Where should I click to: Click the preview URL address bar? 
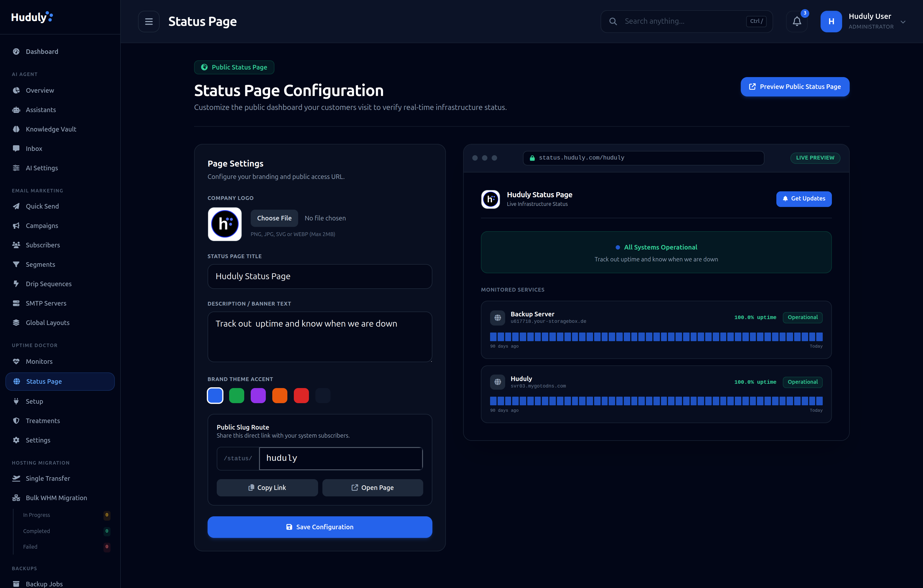click(x=643, y=158)
